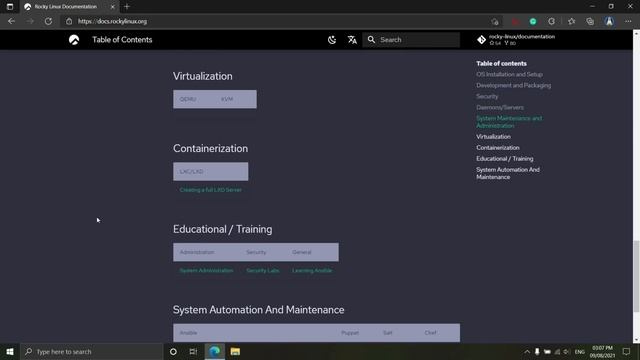640x360 pixels.
Task: Close the Rocky Linux Documentation tab
Action: 113,7
